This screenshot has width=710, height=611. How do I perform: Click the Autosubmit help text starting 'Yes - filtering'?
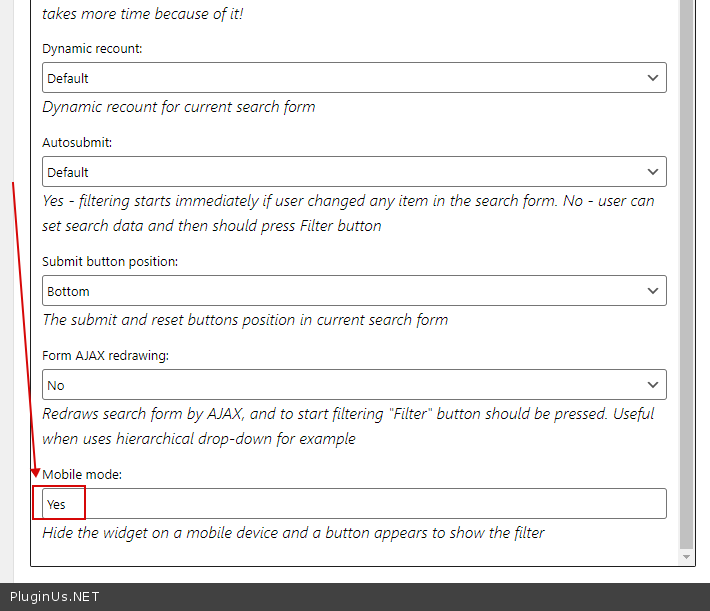pos(348,213)
